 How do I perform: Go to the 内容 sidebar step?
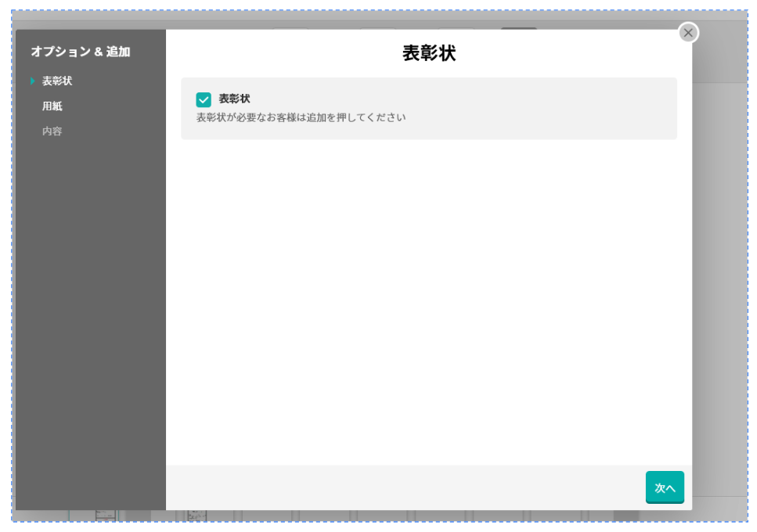(52, 131)
